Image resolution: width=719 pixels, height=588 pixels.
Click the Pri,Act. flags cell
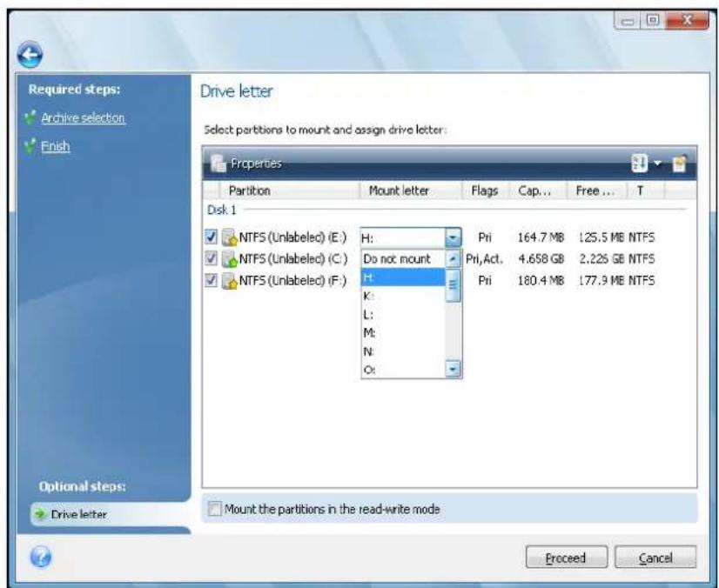pyautogui.click(x=484, y=259)
